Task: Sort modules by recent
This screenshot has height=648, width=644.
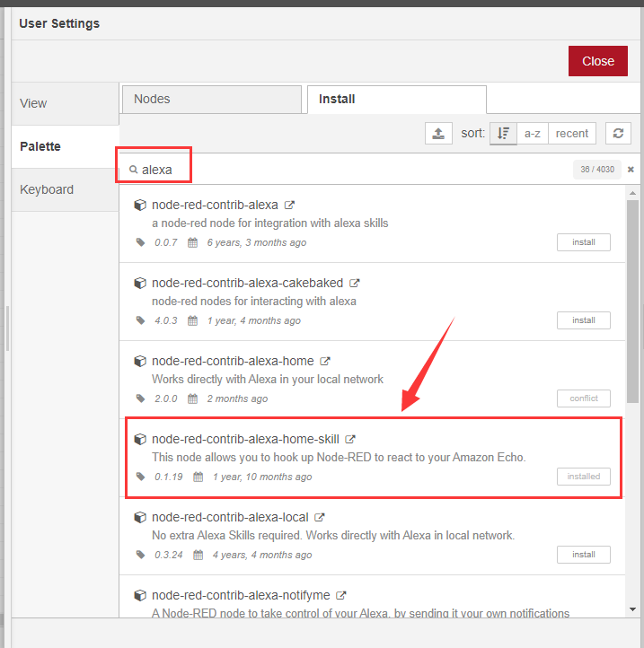Action: (x=572, y=134)
